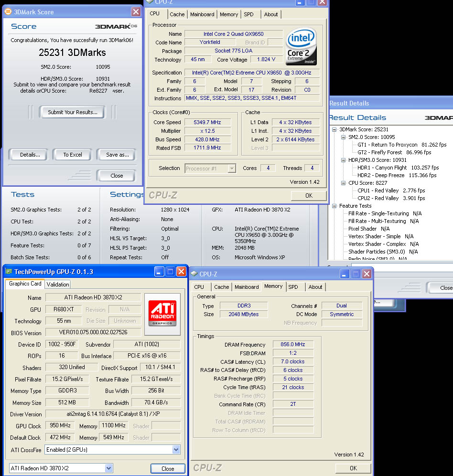Open the Processor #1 selection dropdown
Screen dimensions: 453x476
tap(232, 168)
